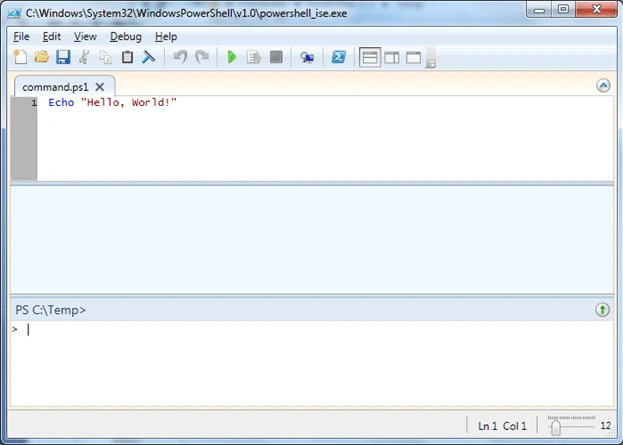Run the script with green play icon
This screenshot has height=445, width=623.
tap(232, 57)
